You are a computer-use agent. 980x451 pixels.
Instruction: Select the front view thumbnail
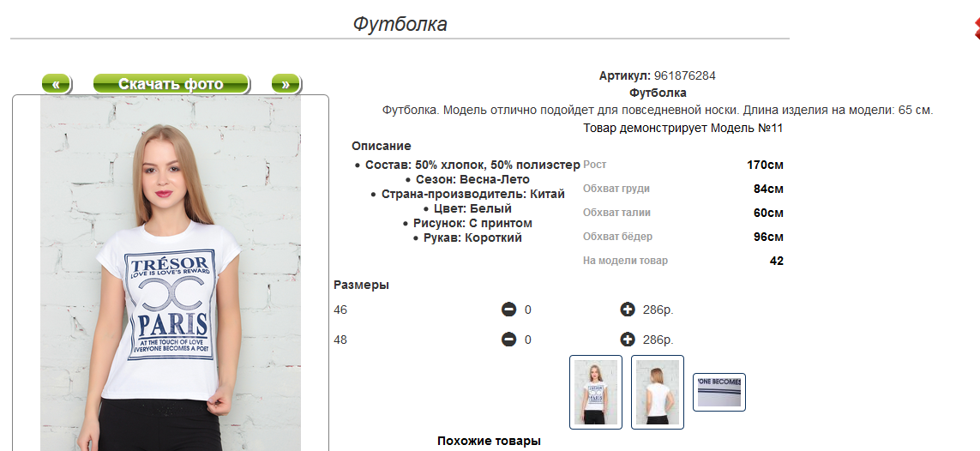[x=596, y=393]
